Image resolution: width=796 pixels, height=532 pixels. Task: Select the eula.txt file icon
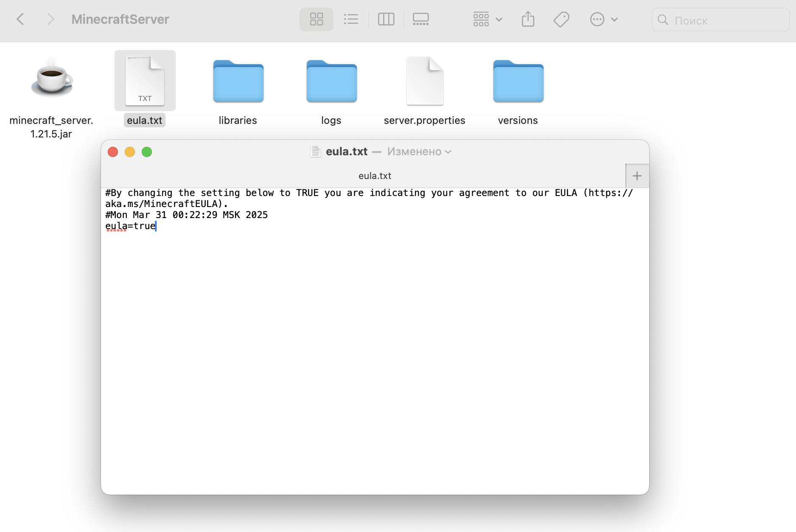tap(145, 81)
